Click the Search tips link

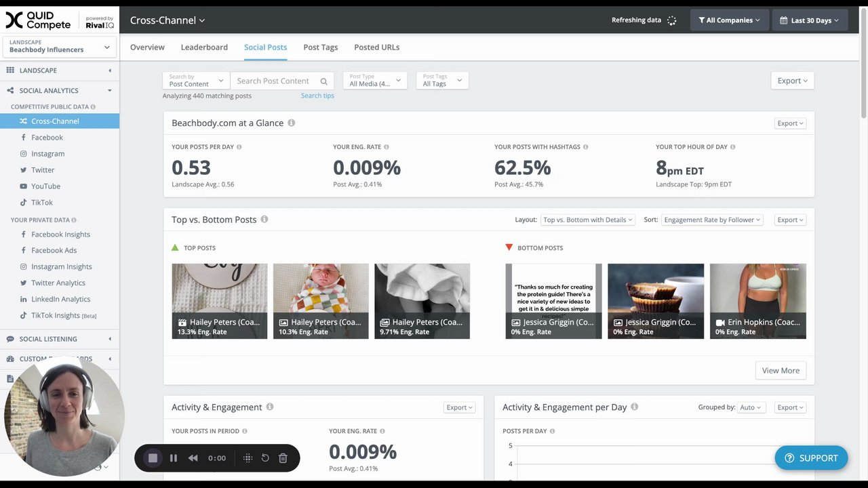click(x=317, y=96)
